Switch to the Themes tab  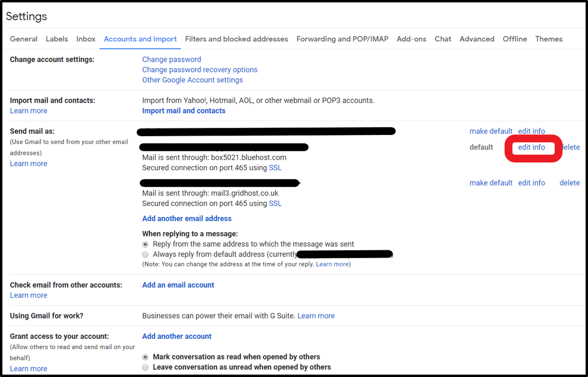click(549, 39)
